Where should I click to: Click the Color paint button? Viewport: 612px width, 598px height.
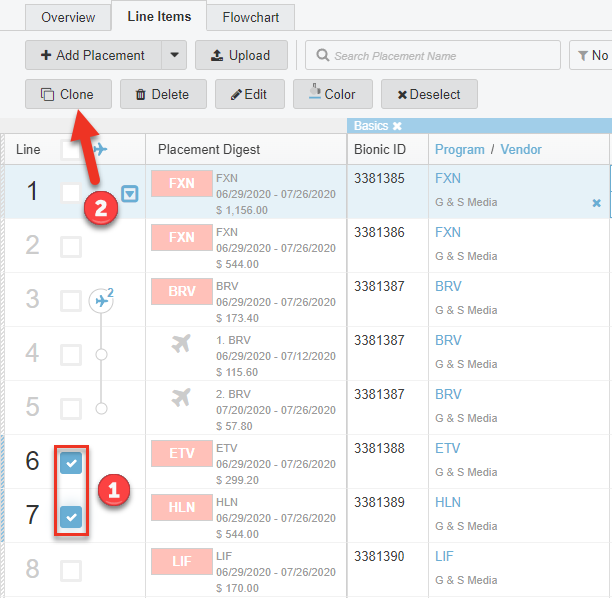tap(332, 95)
